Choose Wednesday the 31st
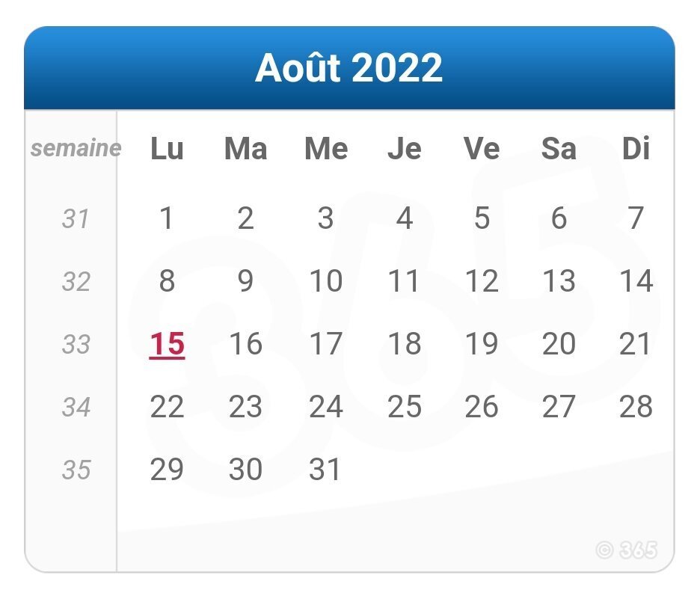This screenshot has width=700, height=602. tap(325, 469)
